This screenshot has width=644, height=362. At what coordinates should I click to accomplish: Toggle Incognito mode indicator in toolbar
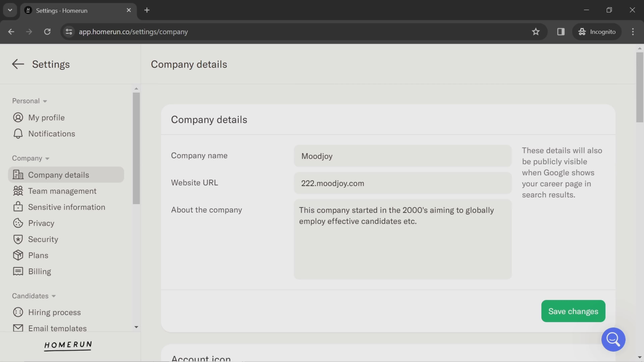[597, 31]
